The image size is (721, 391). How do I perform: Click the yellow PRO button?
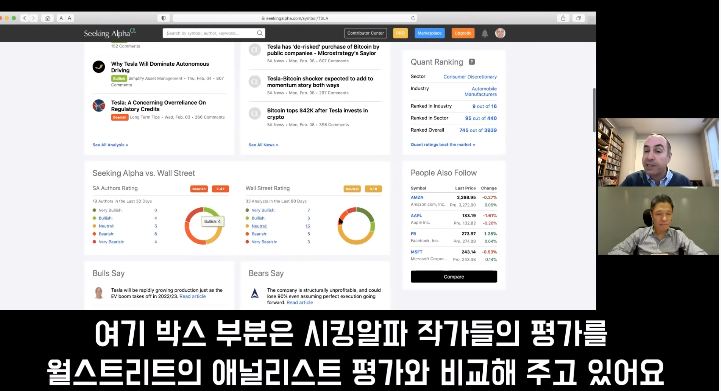[x=401, y=33]
